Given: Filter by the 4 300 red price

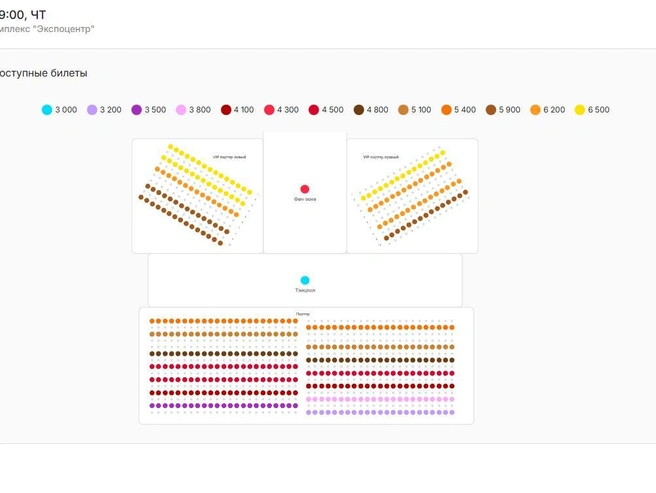Looking at the screenshot, I should point(281,110).
